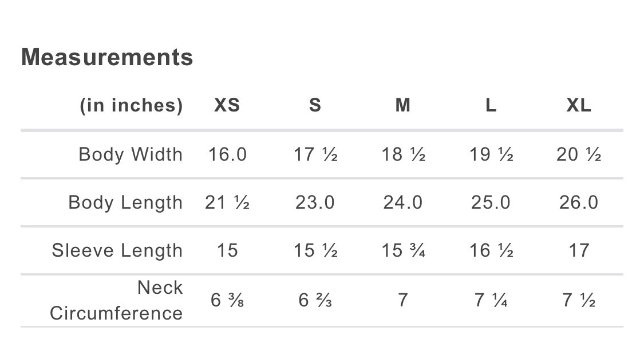Click the M Sleeve Length value 15 ¾
Viewport: 644px width, 351px height.
coord(403,250)
